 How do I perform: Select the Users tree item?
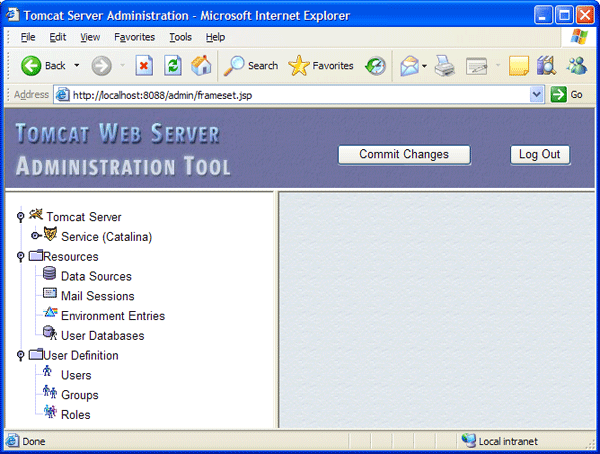(76, 375)
